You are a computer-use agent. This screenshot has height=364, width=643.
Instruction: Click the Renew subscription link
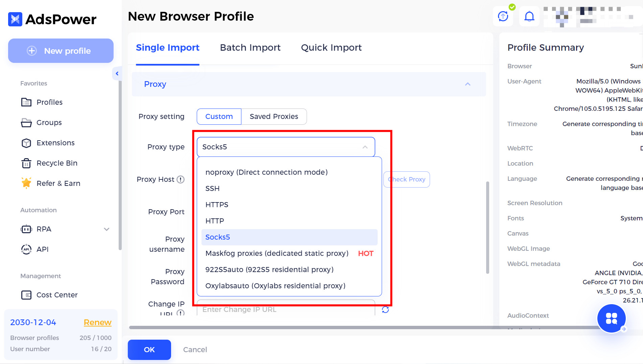97,322
